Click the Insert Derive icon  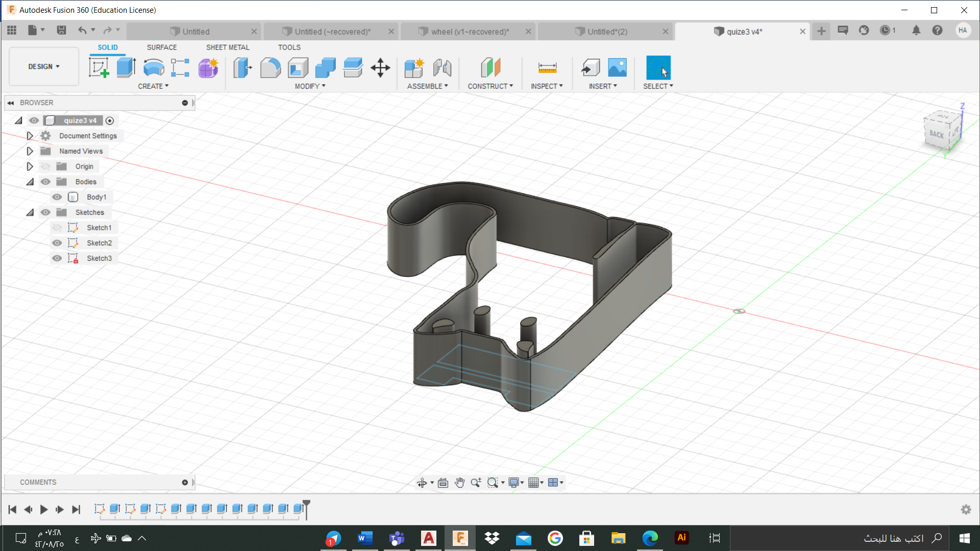[590, 67]
